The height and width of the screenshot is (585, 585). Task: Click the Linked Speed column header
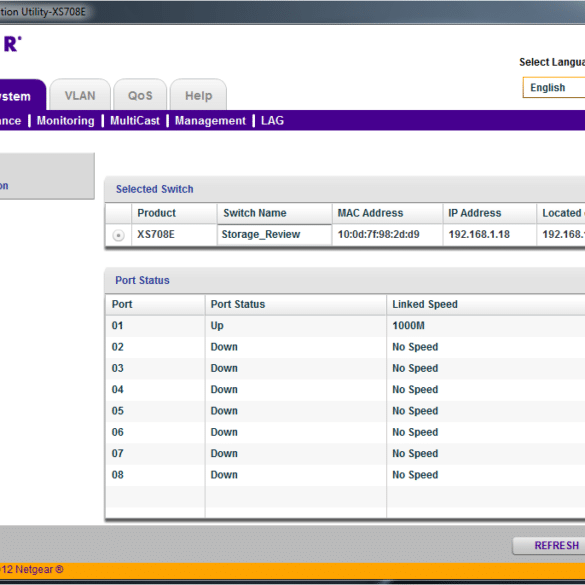point(486,304)
